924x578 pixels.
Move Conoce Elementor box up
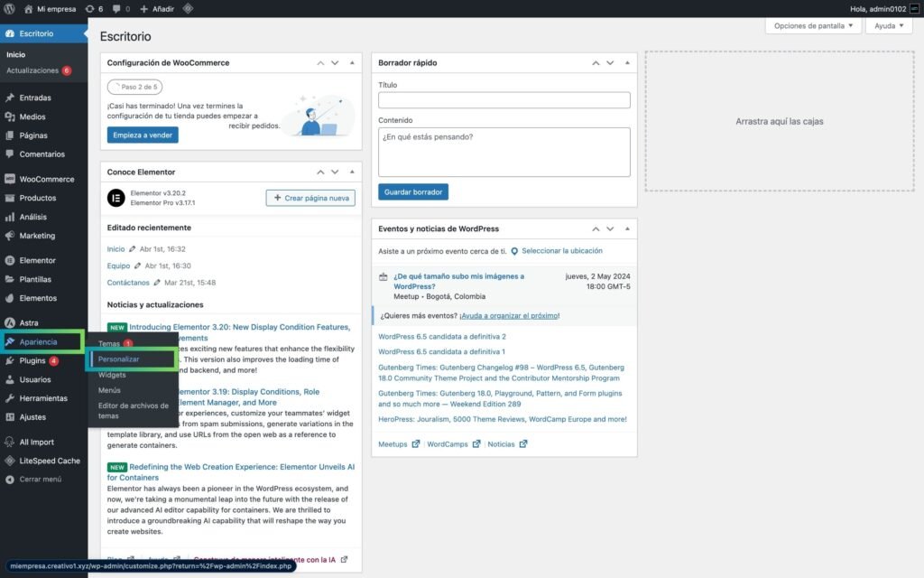click(320, 172)
